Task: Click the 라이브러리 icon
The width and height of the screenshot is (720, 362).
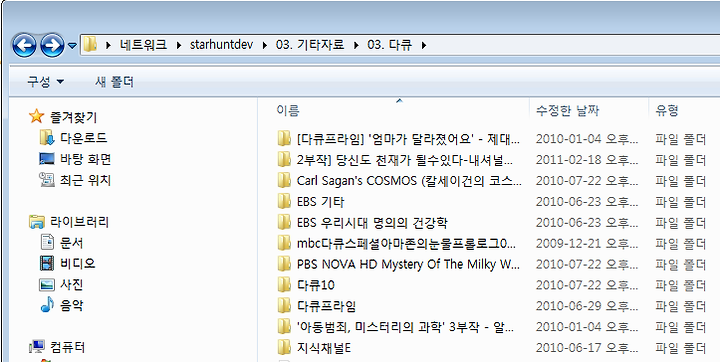Action: click(37, 222)
